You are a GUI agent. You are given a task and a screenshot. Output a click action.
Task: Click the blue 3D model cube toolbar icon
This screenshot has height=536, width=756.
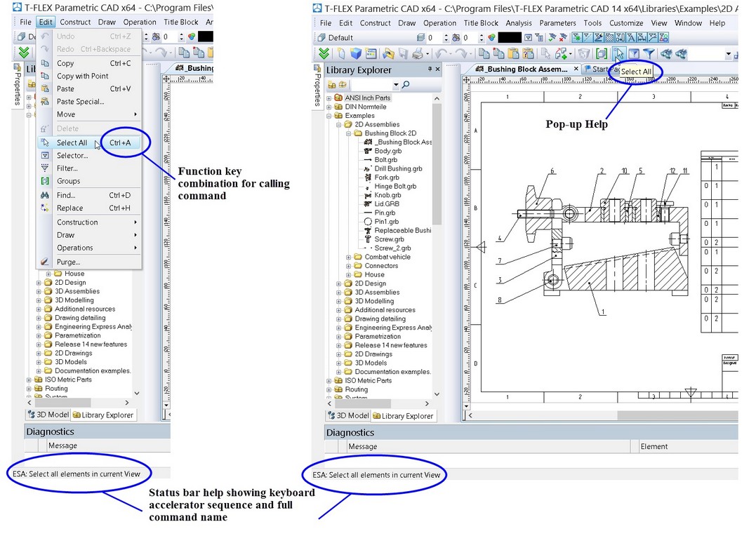coord(356,53)
